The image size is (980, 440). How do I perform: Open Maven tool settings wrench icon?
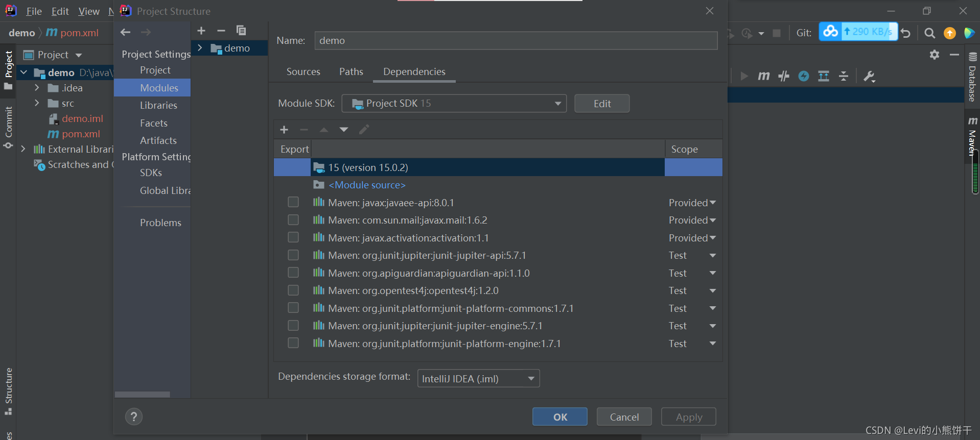pos(869,77)
